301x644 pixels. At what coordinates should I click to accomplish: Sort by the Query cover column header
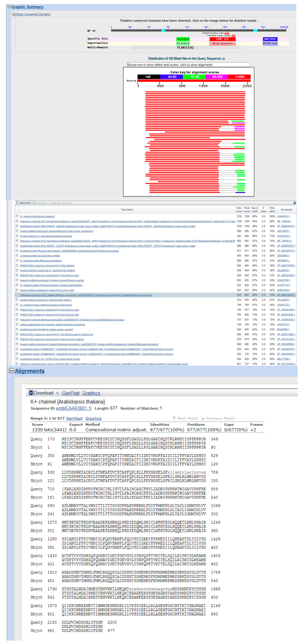pyautogui.click(x=255, y=209)
